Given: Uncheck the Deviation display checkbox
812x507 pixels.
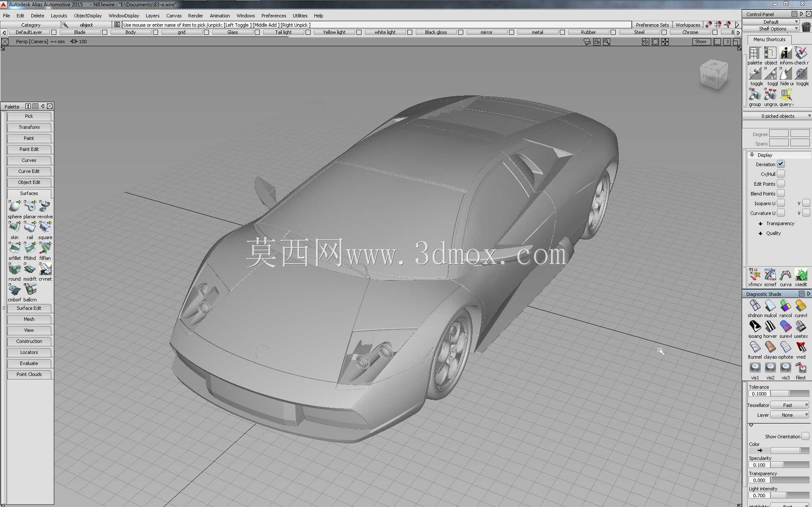Looking at the screenshot, I should (781, 164).
